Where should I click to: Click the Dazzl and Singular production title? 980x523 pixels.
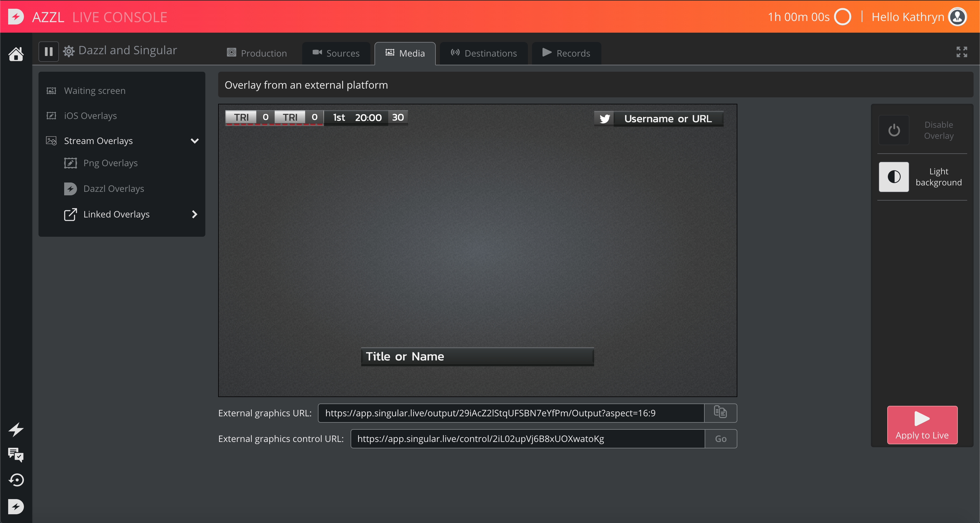click(127, 50)
